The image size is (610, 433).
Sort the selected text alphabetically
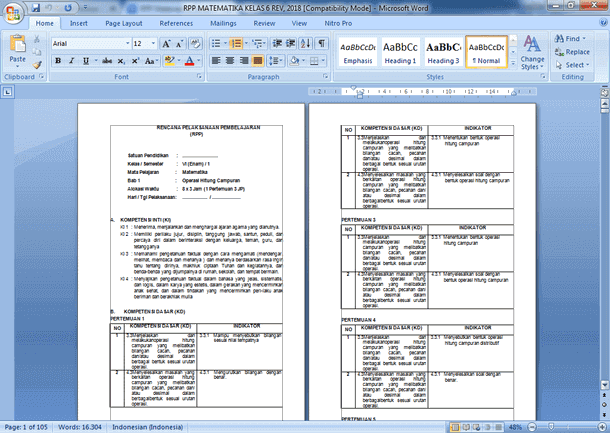tap(305, 44)
